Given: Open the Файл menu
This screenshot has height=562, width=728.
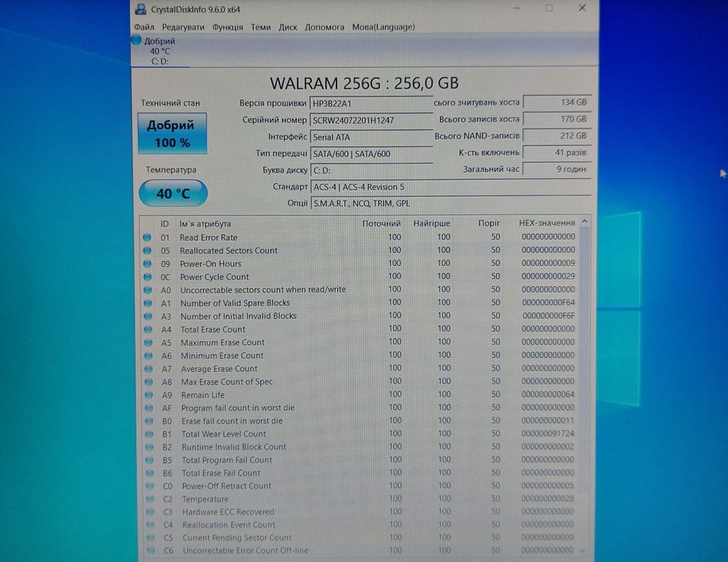Looking at the screenshot, I should [144, 27].
